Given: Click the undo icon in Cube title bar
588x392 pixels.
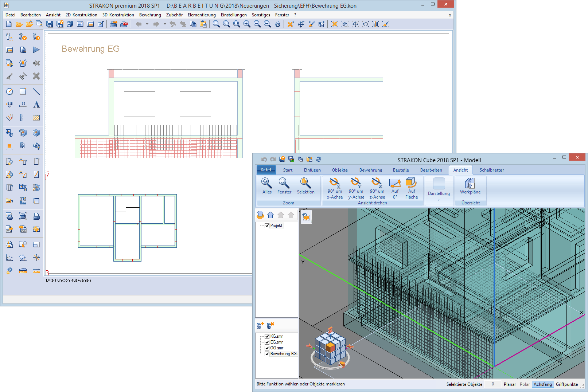Looking at the screenshot, I should pyautogui.click(x=264, y=159).
